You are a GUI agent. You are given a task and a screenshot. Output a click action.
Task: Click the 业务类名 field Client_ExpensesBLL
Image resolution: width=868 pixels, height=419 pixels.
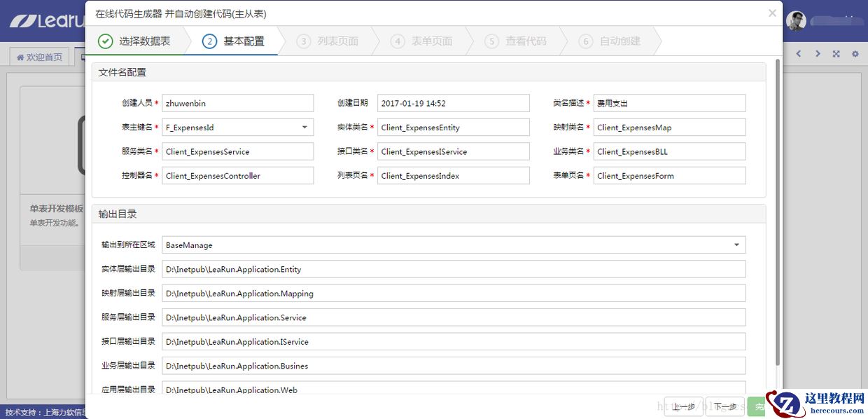click(x=669, y=151)
